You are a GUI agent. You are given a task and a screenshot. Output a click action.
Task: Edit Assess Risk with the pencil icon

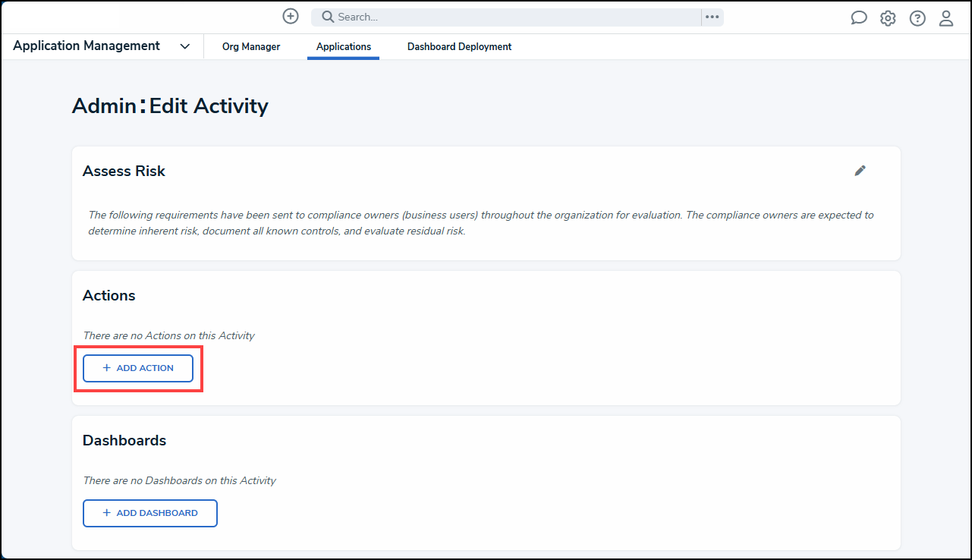point(860,171)
